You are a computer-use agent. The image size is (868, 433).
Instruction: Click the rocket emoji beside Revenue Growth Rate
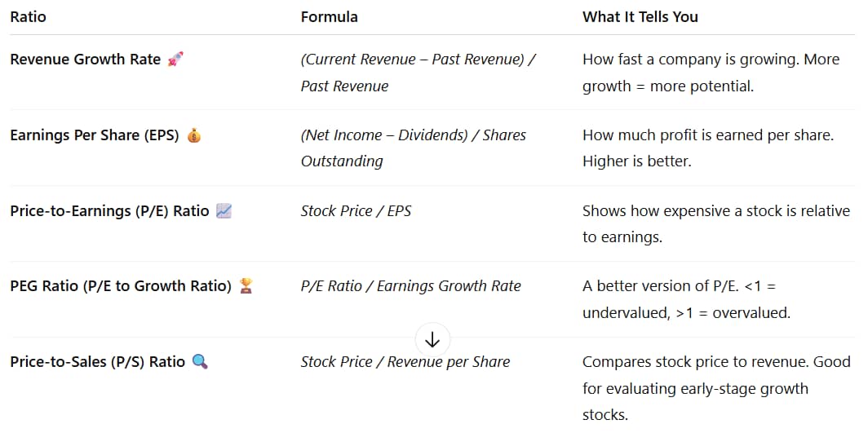click(x=175, y=60)
